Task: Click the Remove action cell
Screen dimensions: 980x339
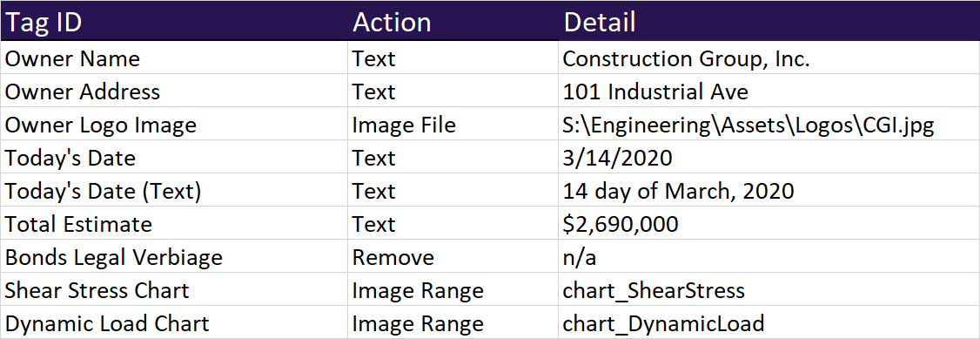Action: coord(453,257)
